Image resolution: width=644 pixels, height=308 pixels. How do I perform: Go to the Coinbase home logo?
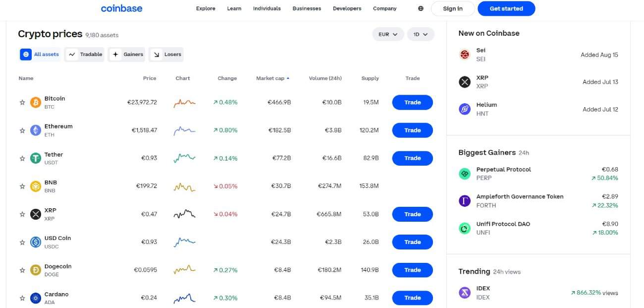pyautogui.click(x=121, y=8)
